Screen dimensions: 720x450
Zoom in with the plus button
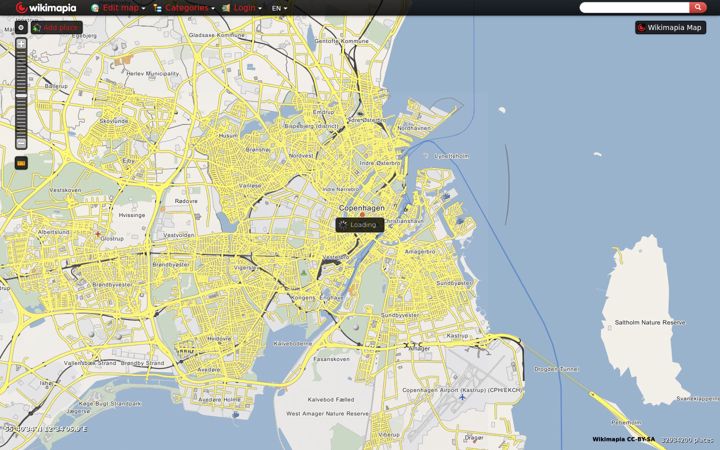pos(21,44)
